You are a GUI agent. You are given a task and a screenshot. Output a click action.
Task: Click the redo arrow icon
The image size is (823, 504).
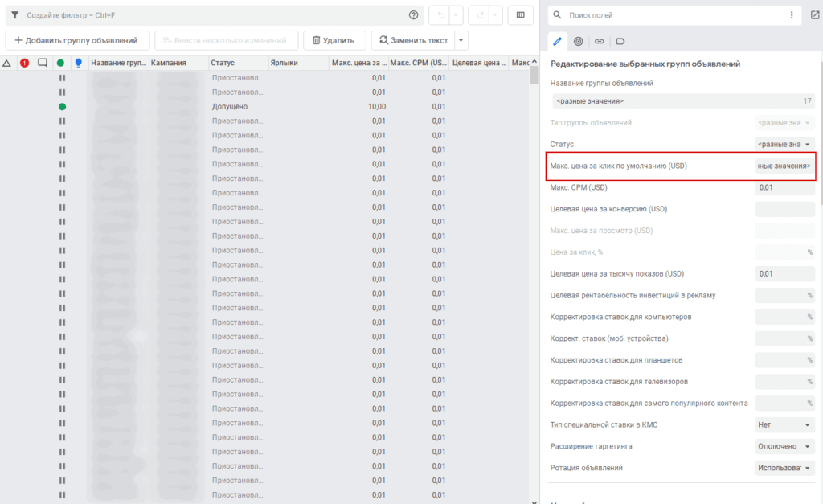(x=480, y=15)
